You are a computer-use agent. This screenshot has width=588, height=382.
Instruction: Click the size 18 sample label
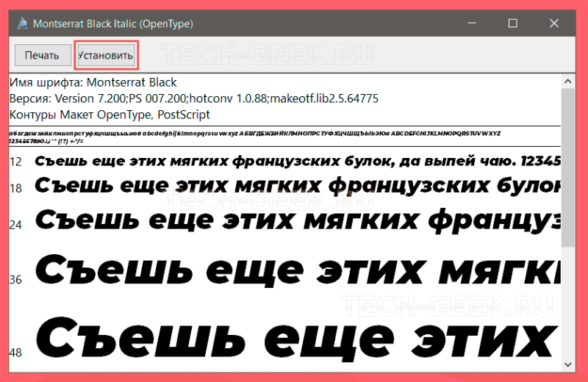(15, 188)
